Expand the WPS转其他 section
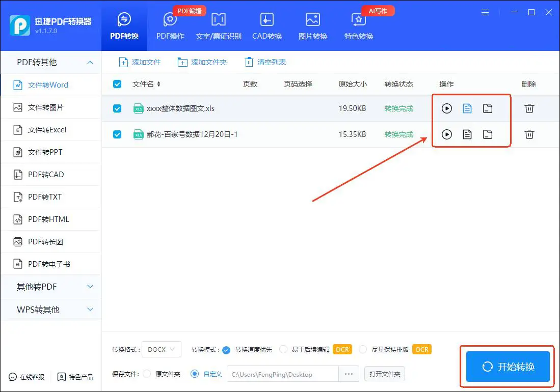The image size is (560, 392). point(51,309)
